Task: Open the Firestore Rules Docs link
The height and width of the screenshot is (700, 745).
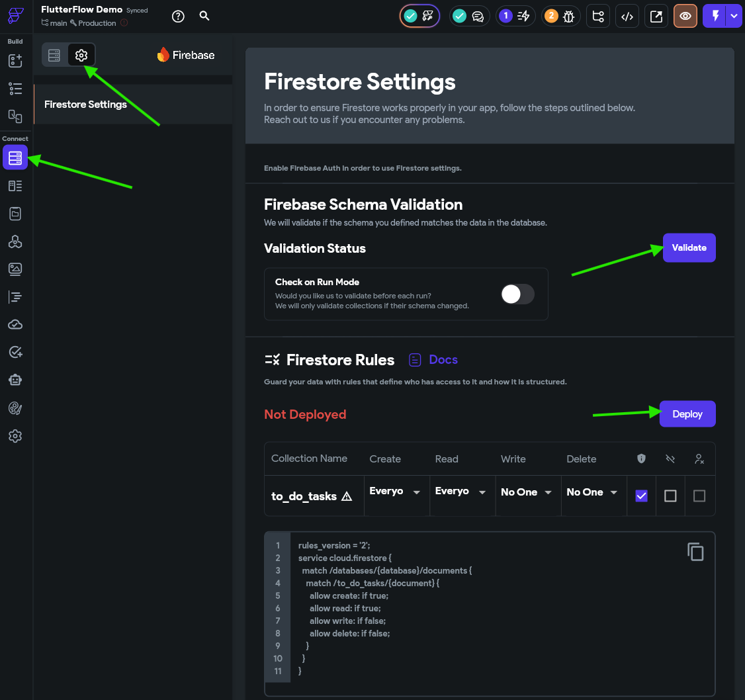Action: [x=433, y=360]
